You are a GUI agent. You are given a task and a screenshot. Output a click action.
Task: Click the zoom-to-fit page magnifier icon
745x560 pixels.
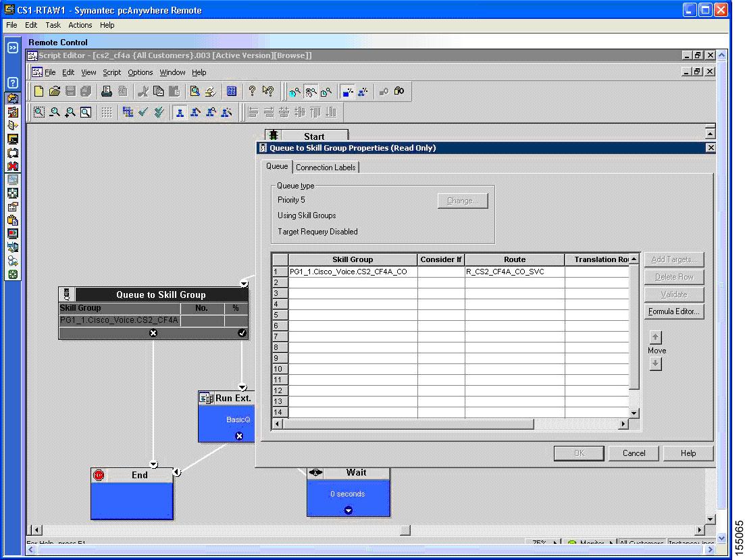tap(86, 112)
